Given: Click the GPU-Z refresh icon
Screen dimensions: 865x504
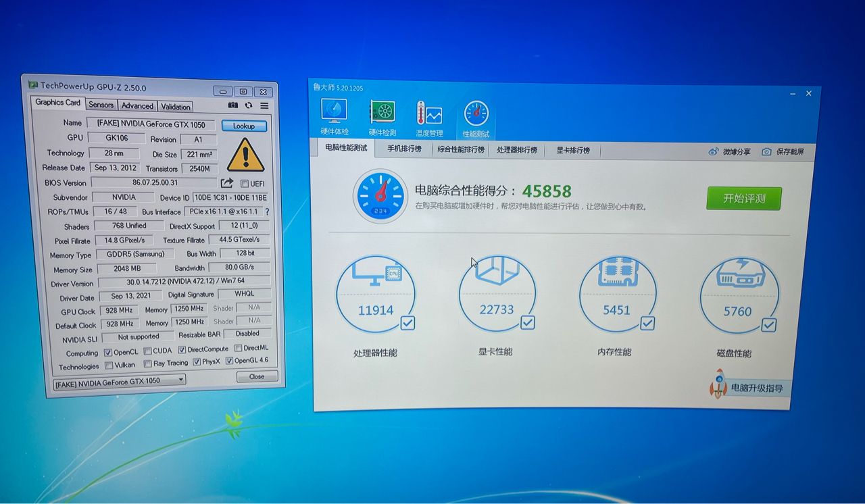Looking at the screenshot, I should tap(249, 105).
